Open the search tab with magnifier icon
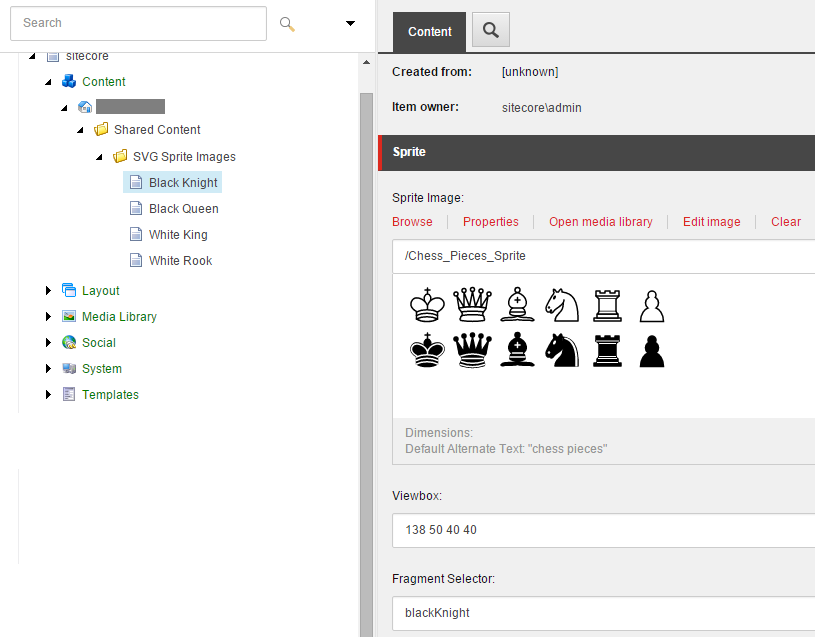815x637 pixels. (x=490, y=31)
